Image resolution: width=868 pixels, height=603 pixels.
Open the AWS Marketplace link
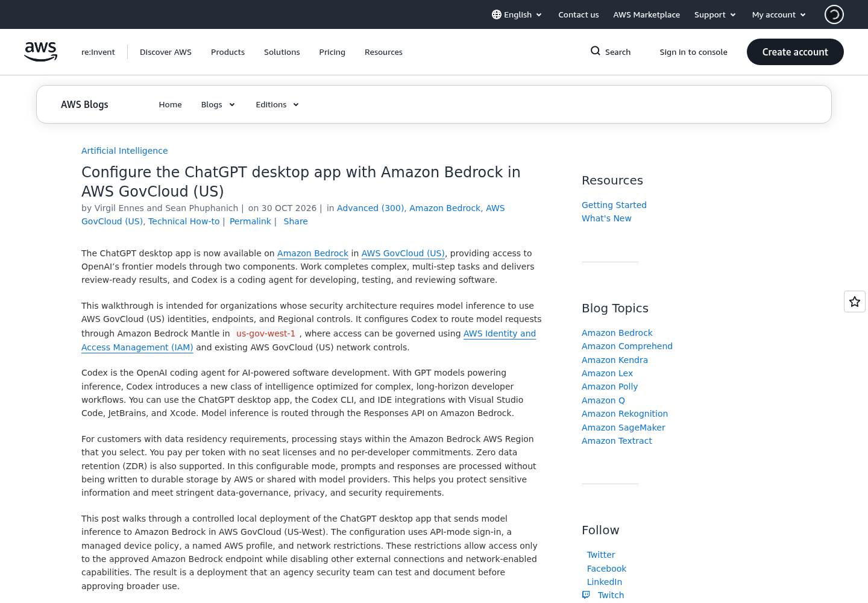coord(647,14)
